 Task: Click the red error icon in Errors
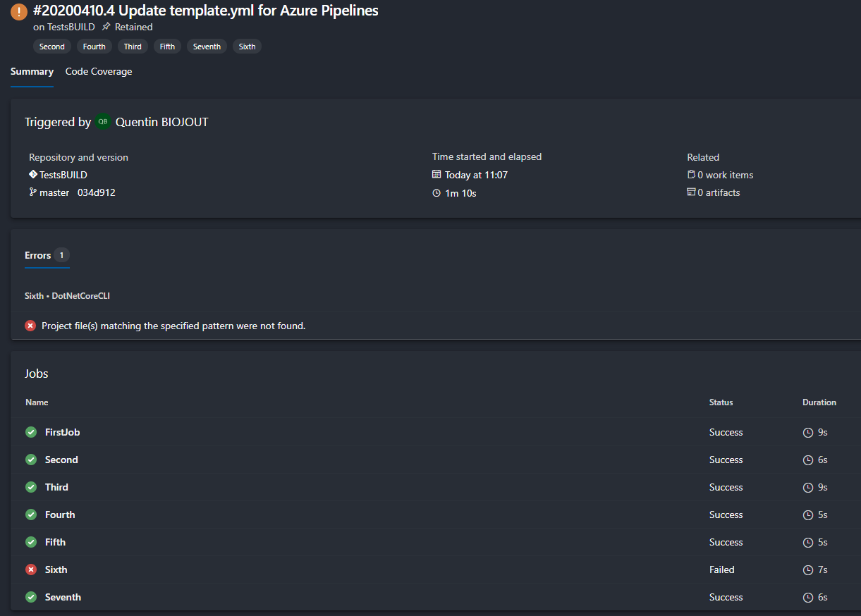(x=30, y=326)
